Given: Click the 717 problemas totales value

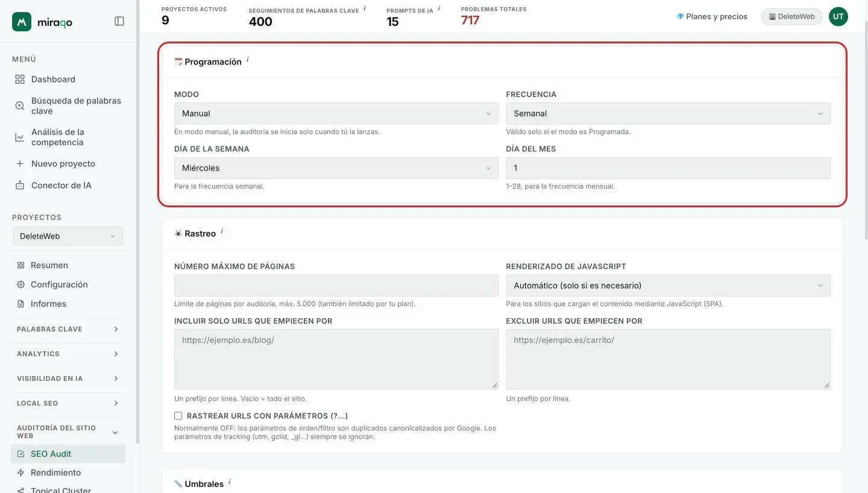Looking at the screenshot, I should click(x=470, y=20).
